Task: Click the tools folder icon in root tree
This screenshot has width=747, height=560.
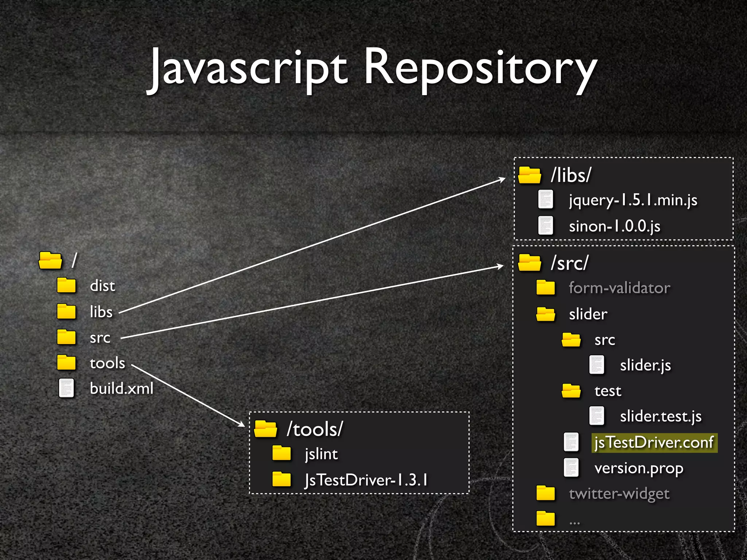Action: tap(66, 362)
